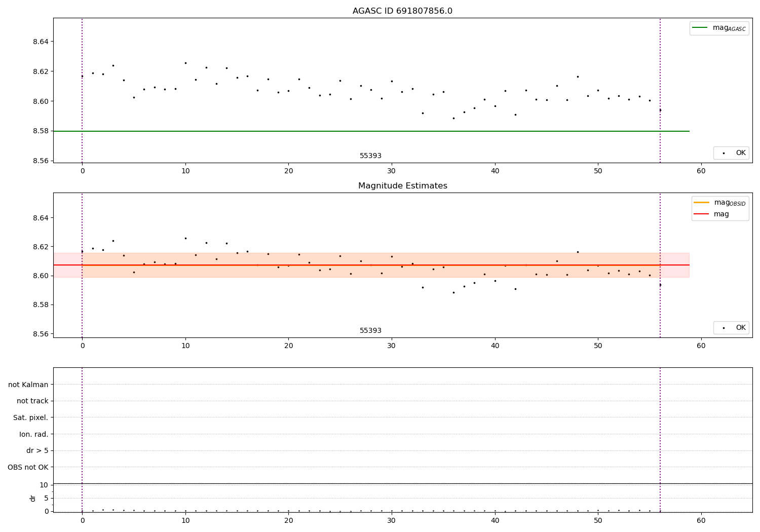
Task: Click the x-tick label 40 in the bottom plot
Action: tap(495, 520)
